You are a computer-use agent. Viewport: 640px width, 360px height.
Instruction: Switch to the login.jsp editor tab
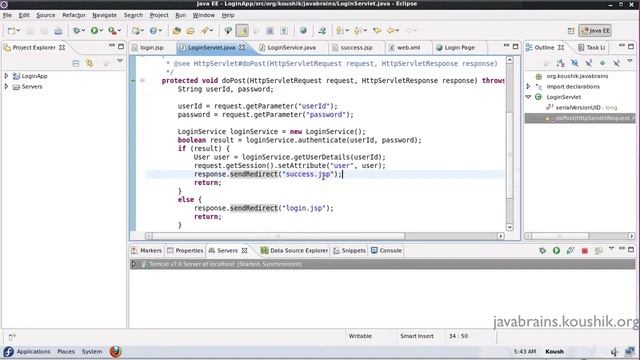point(151,48)
